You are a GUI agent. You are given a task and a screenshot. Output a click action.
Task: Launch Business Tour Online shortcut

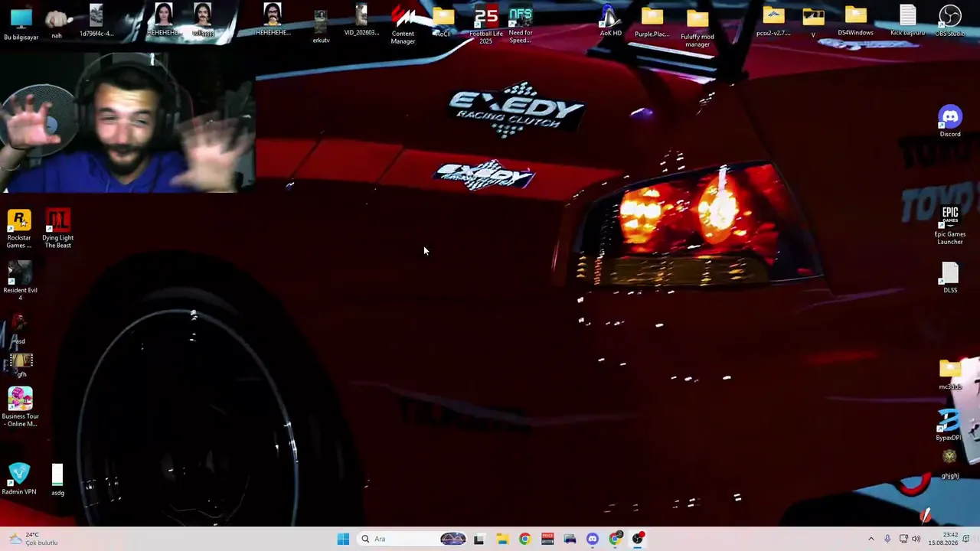[x=20, y=407]
